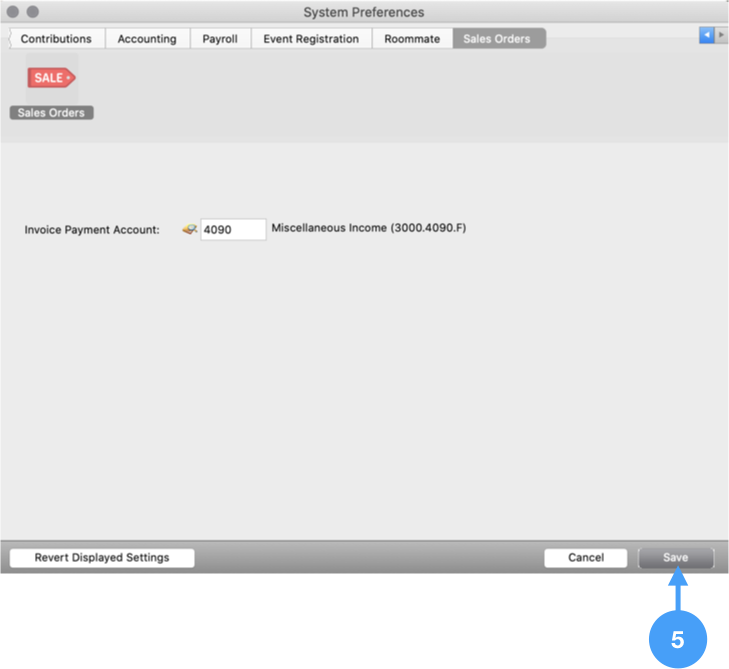The height and width of the screenshot is (669, 729).
Task: Click the numbered 5 callout circle
Action: tap(677, 639)
